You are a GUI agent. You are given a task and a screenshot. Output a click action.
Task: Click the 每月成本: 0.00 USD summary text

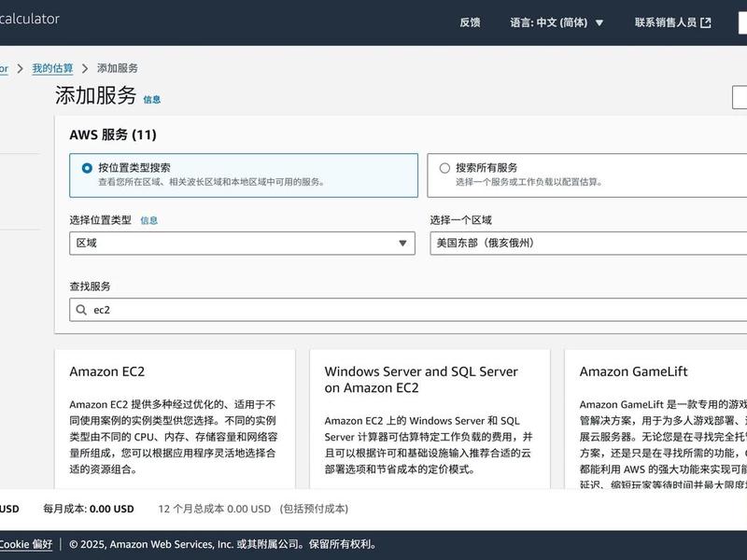pos(89,509)
